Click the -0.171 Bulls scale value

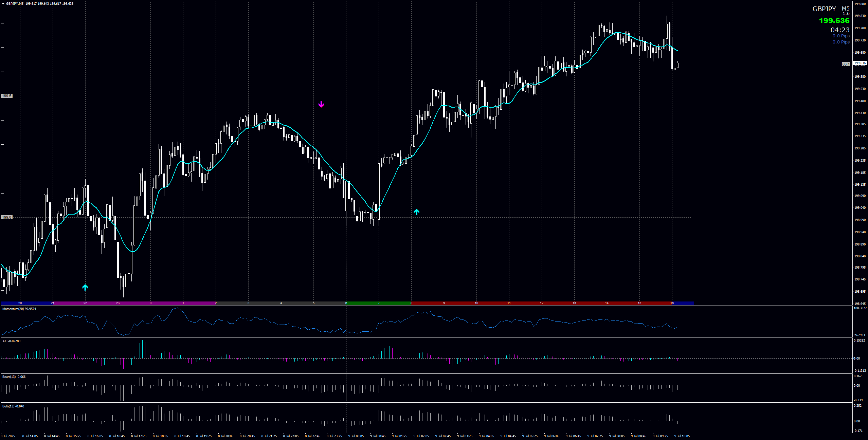point(858,431)
